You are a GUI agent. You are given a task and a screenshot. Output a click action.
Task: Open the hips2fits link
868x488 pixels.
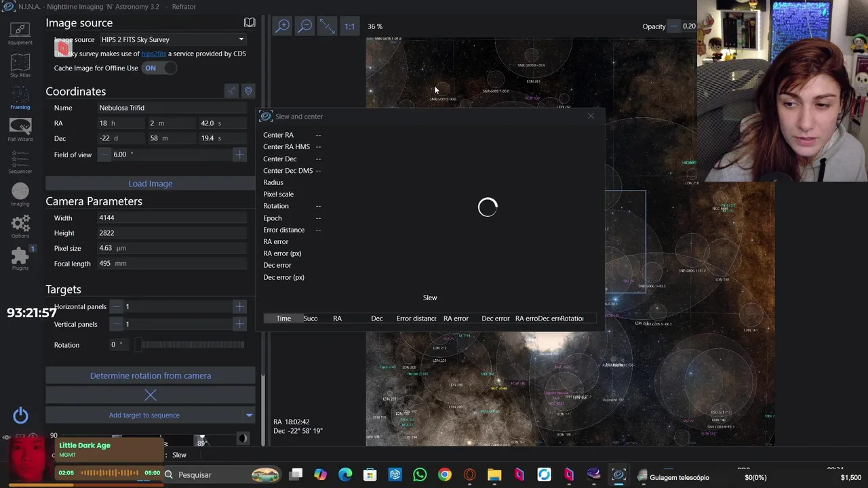(153, 54)
